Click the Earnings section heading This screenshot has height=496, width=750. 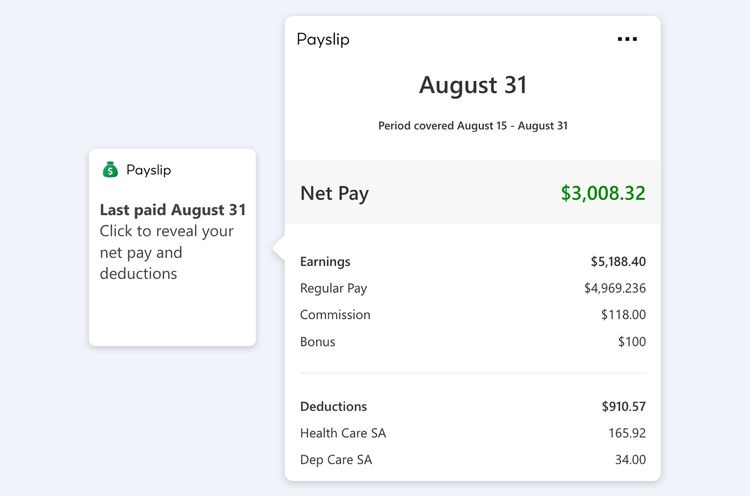tap(325, 262)
